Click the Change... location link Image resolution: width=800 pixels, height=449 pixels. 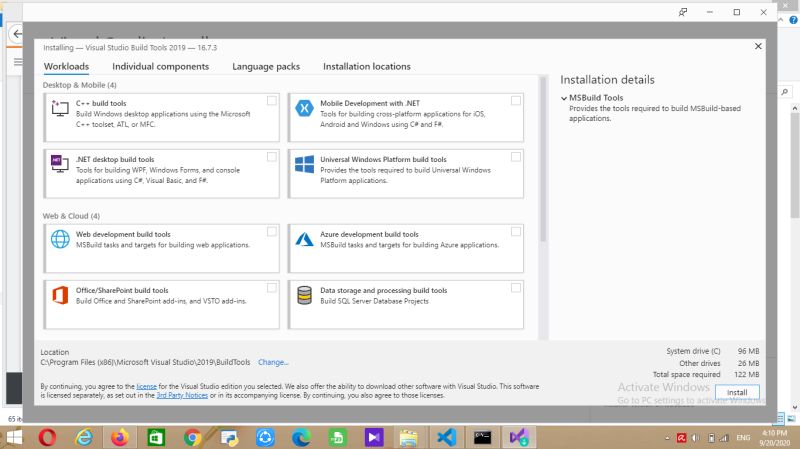(273, 362)
